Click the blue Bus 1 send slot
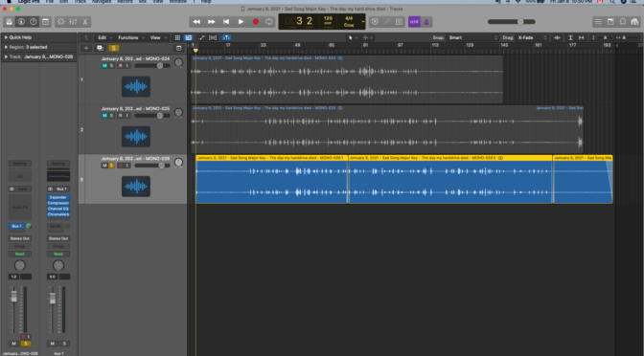 point(16,226)
